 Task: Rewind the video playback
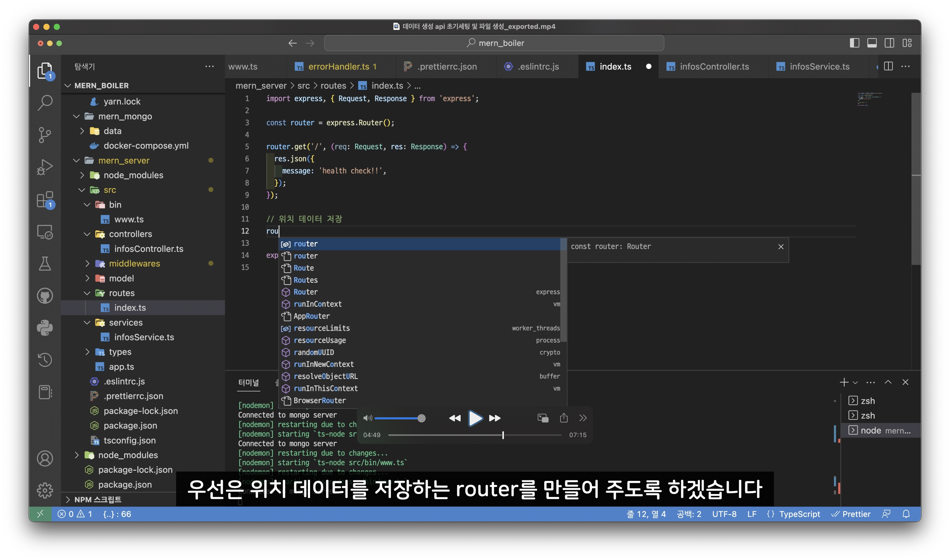click(x=455, y=418)
